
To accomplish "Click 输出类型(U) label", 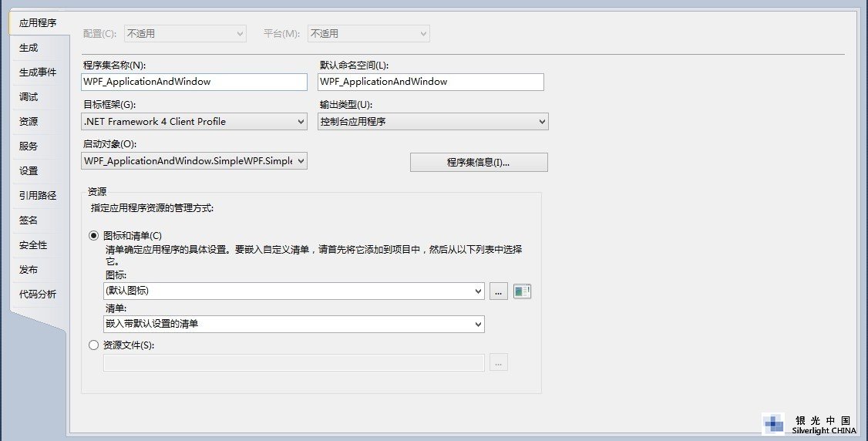I will [x=346, y=105].
